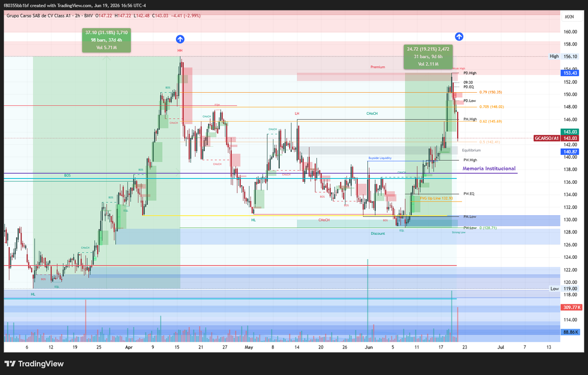
Task: Click the 0.62 (145.69) Fibonacci label
Action: 490,121
